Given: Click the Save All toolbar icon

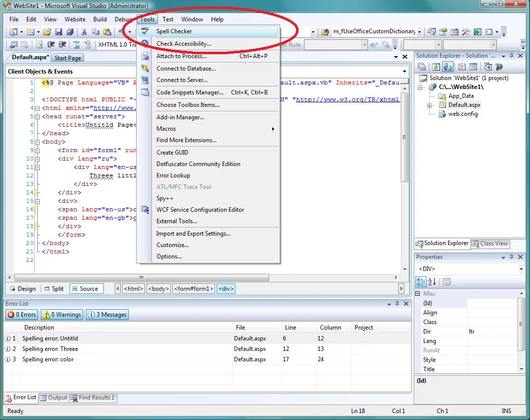Looking at the screenshot, I should click(x=70, y=32).
